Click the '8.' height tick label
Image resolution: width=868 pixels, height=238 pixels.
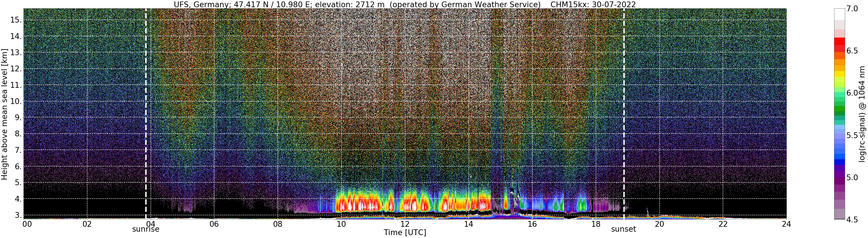pos(18,134)
